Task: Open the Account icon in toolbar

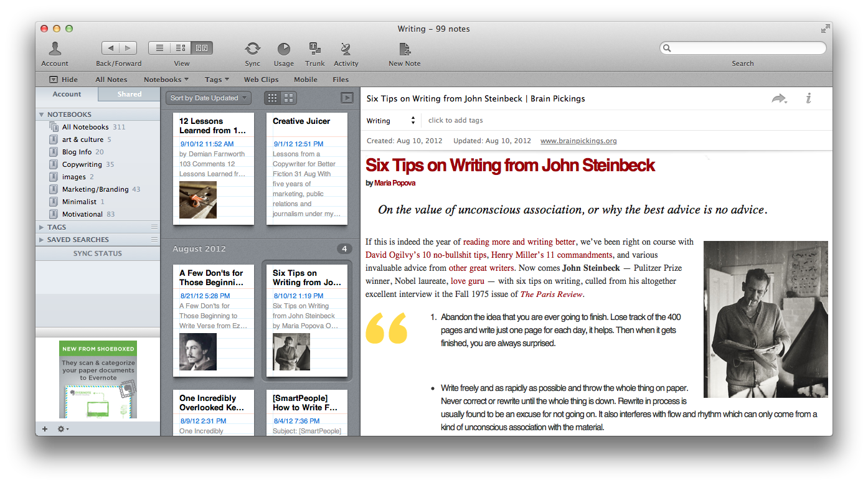Action: [55, 49]
